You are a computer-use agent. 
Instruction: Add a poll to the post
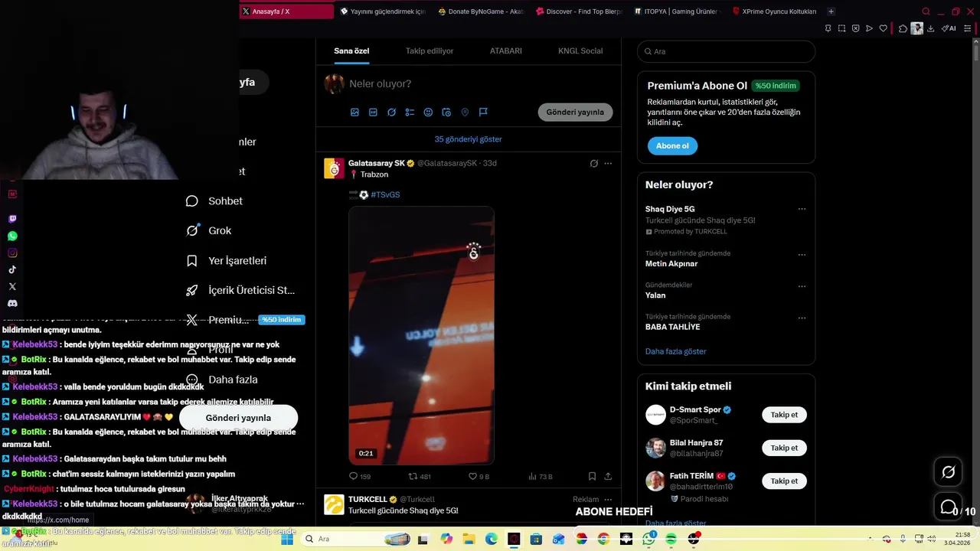(x=410, y=112)
